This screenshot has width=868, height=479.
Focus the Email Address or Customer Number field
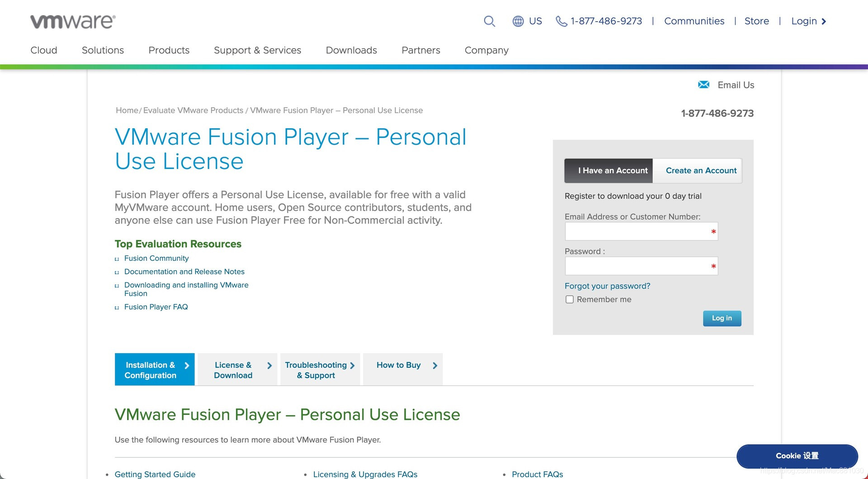[637, 231]
